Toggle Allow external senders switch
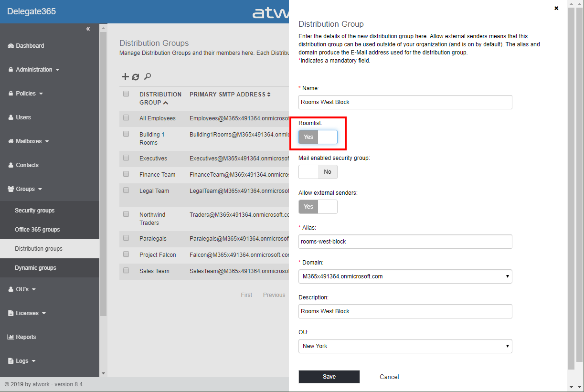This screenshot has width=584, height=392. [x=318, y=207]
